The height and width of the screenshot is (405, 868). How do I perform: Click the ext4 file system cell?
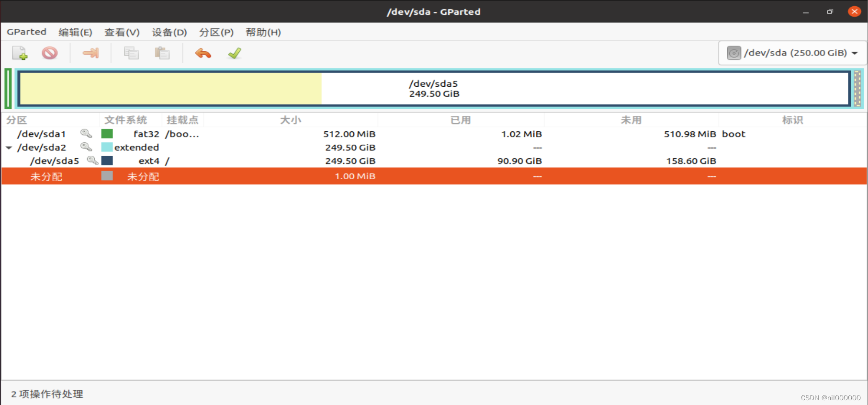149,161
